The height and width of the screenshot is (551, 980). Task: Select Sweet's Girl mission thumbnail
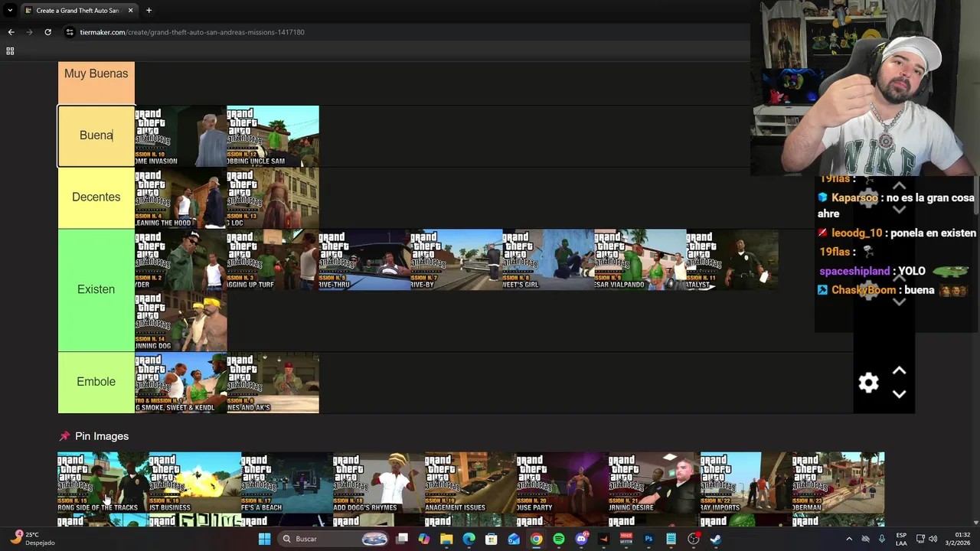coord(548,259)
